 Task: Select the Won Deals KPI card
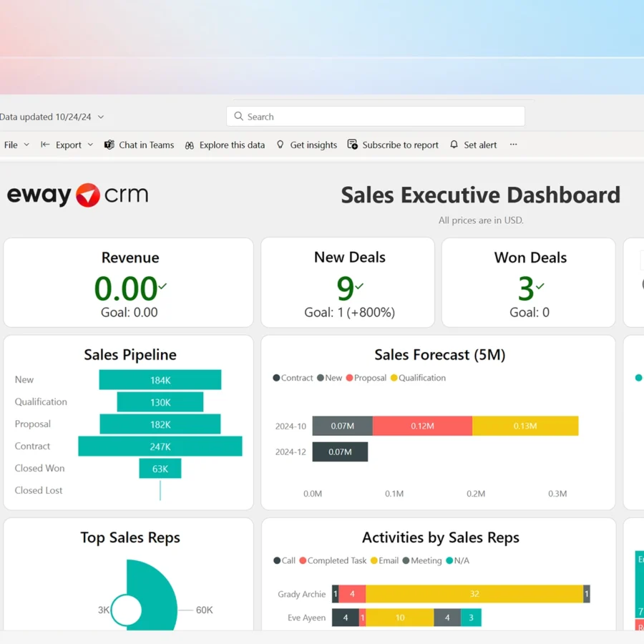[x=529, y=283]
